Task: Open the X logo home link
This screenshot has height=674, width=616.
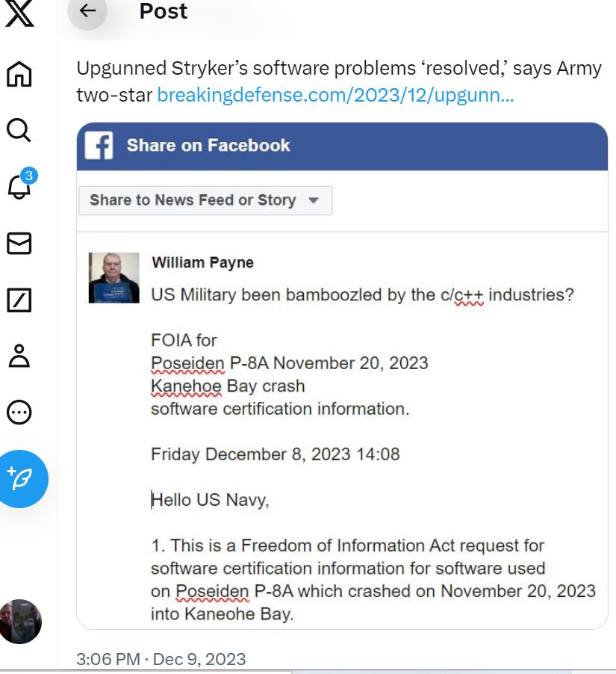Action: (19, 13)
